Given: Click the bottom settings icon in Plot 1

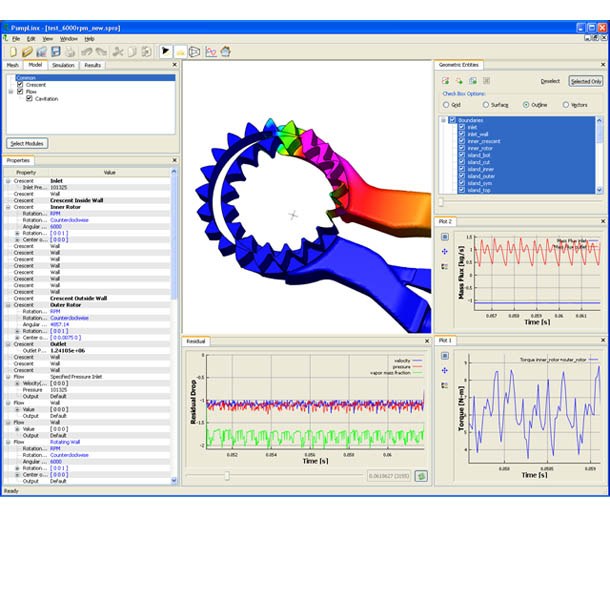Looking at the screenshot, I should [x=445, y=385].
